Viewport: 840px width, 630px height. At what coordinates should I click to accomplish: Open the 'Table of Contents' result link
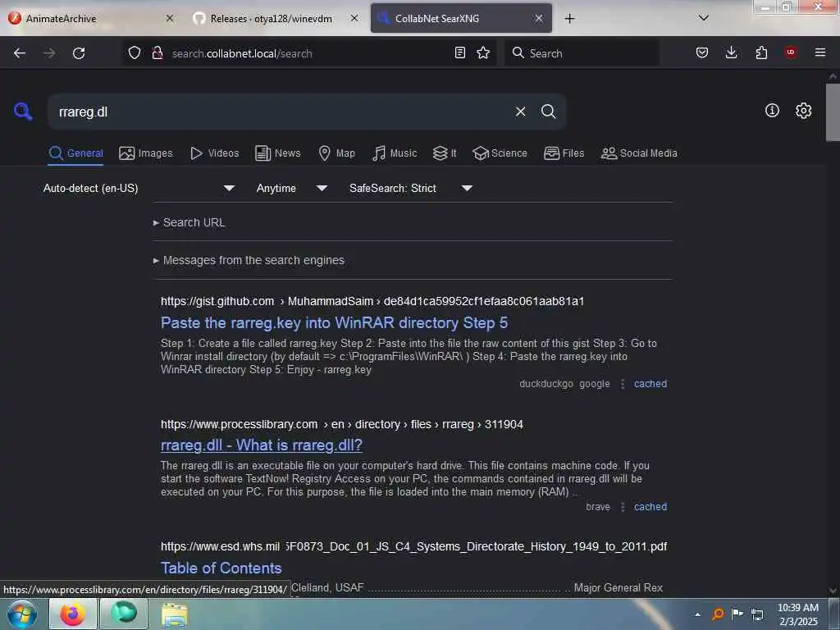[x=221, y=568]
